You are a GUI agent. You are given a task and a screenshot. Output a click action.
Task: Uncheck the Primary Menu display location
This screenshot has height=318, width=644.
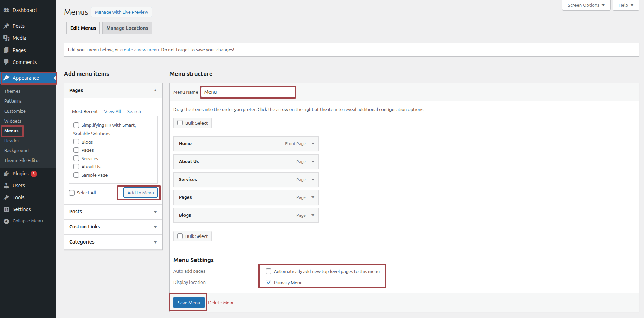tap(269, 283)
